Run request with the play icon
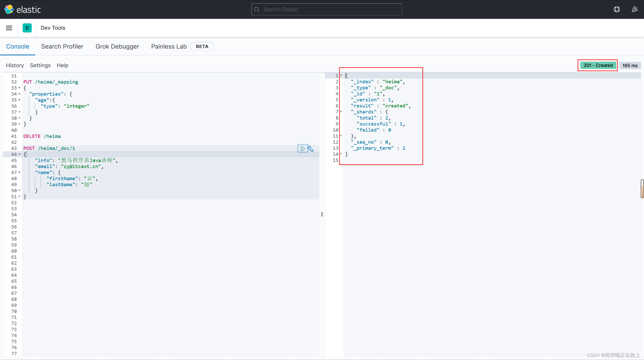This screenshot has width=644, height=360. click(303, 149)
